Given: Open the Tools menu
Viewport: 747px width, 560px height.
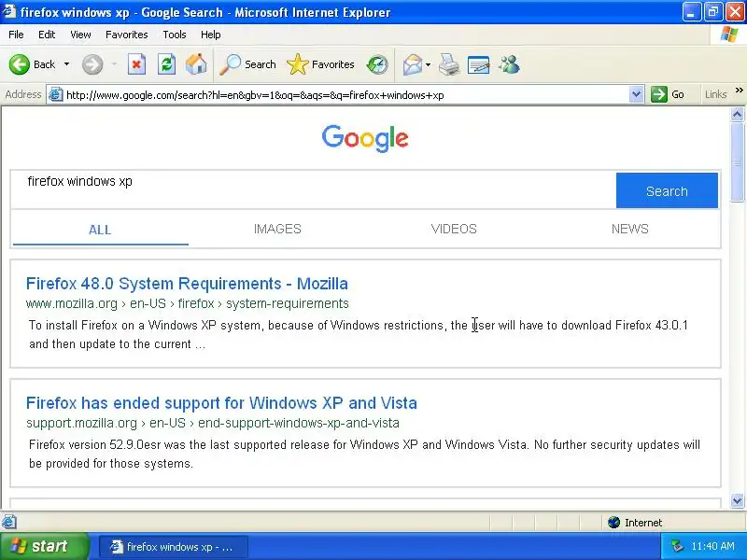Looking at the screenshot, I should click(x=175, y=35).
